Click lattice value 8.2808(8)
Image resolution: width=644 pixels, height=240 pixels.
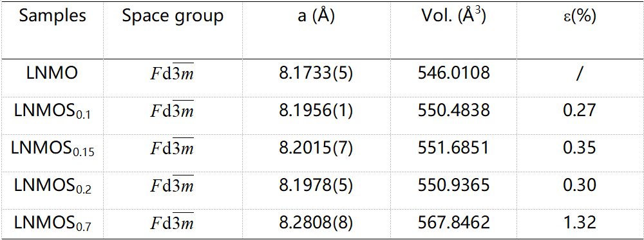pos(316,223)
